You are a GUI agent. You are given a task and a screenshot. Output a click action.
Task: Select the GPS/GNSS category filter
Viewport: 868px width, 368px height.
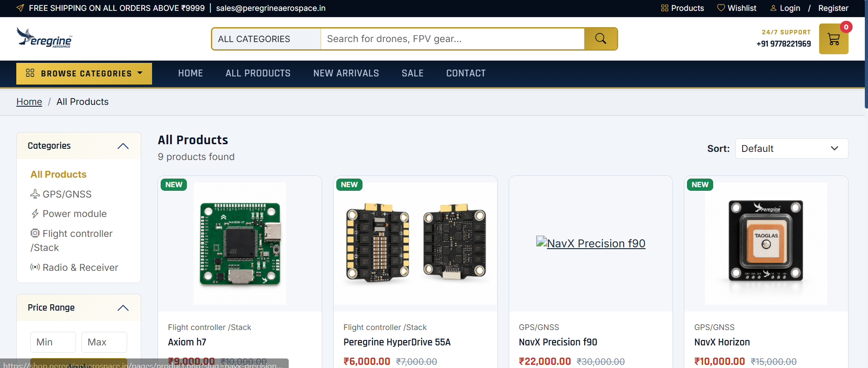click(67, 194)
